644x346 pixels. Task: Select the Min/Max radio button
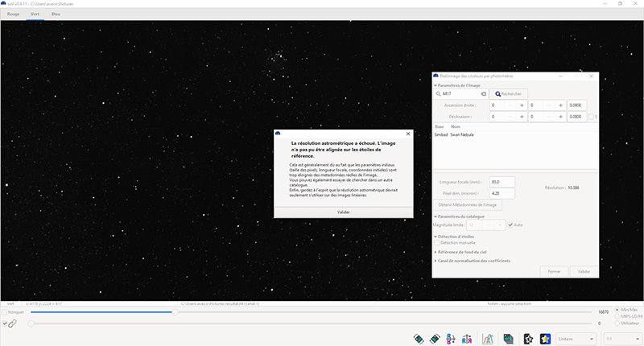617,310
